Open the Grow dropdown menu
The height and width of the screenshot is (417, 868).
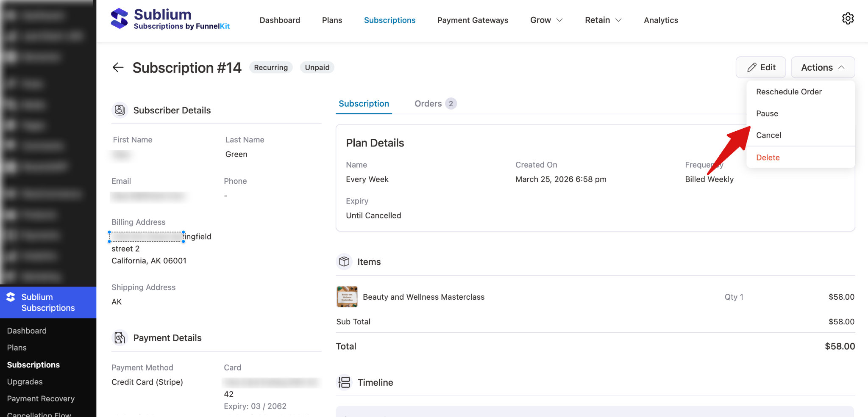546,20
